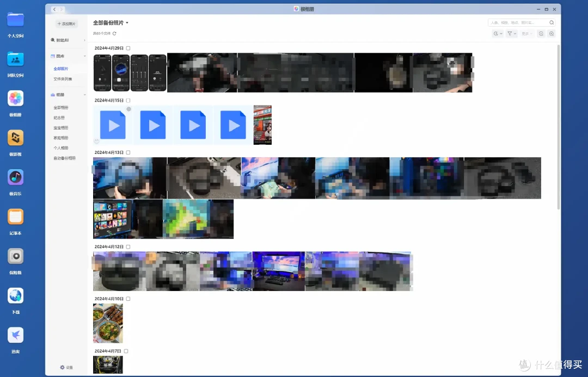Image resolution: width=588 pixels, height=377 pixels.
Task: Click the heart icon on first video
Action: 96,141
